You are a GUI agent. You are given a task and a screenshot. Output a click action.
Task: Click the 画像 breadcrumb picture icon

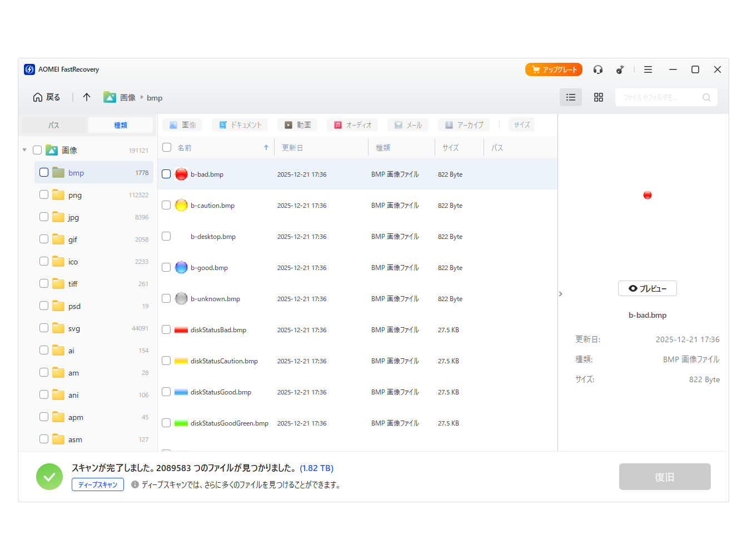click(109, 97)
